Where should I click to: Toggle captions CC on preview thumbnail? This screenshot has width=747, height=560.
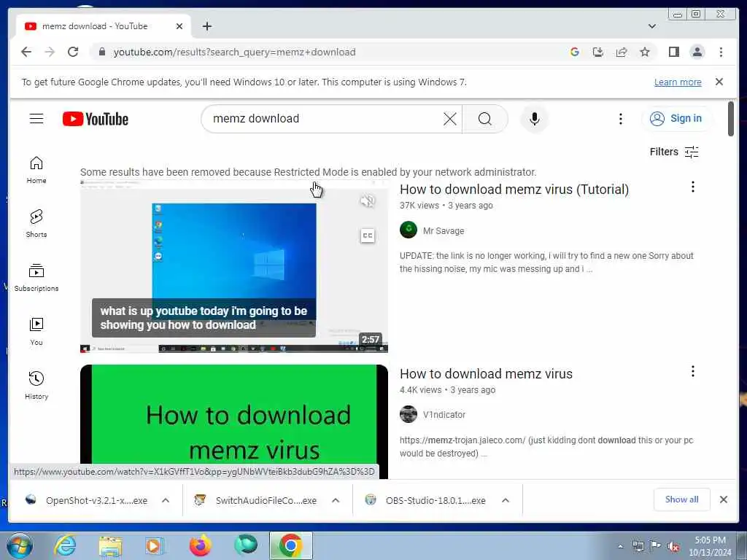(368, 236)
